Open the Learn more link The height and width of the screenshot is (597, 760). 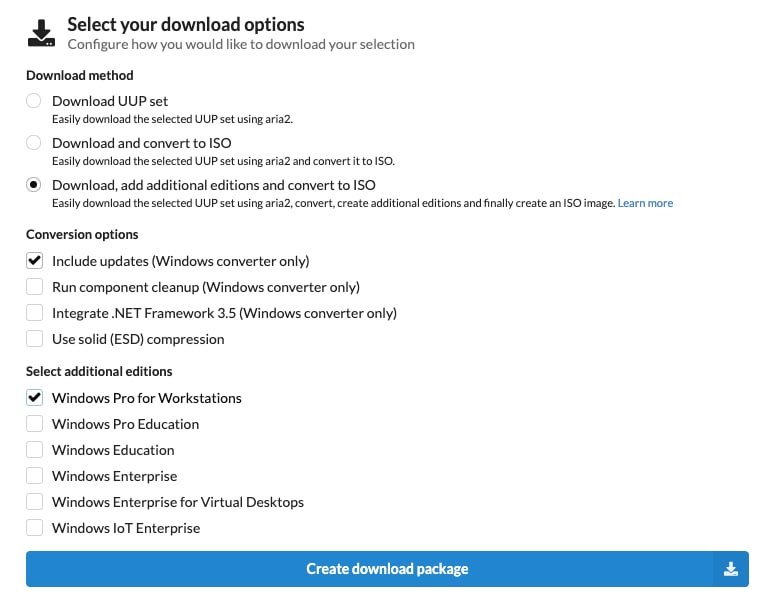pos(645,203)
